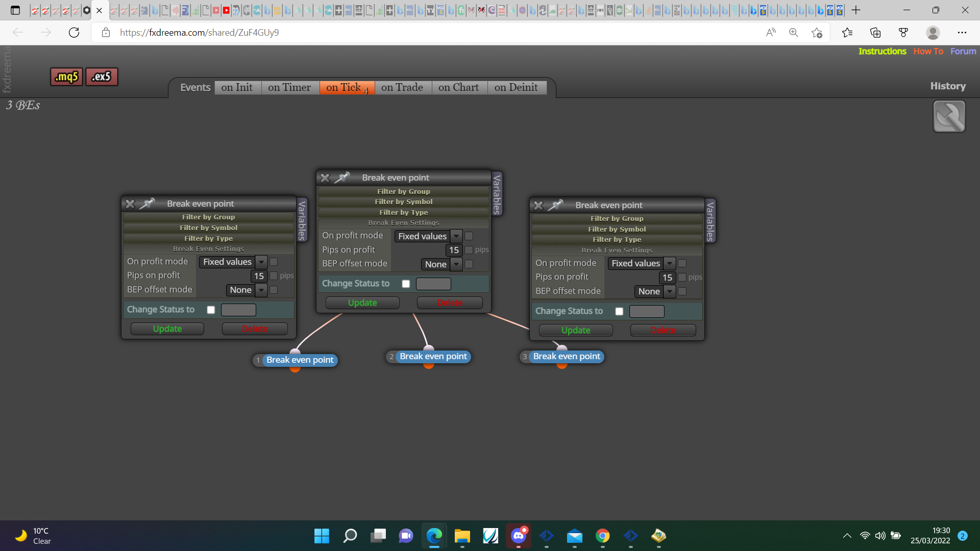Switch to the on Deinit event tab
Screen dimensions: 980x551
(517, 88)
